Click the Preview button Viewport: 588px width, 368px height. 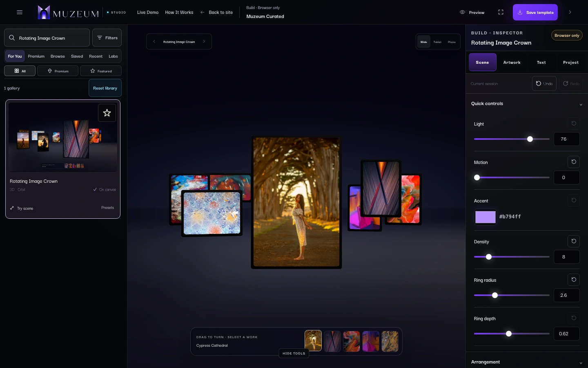pos(472,12)
